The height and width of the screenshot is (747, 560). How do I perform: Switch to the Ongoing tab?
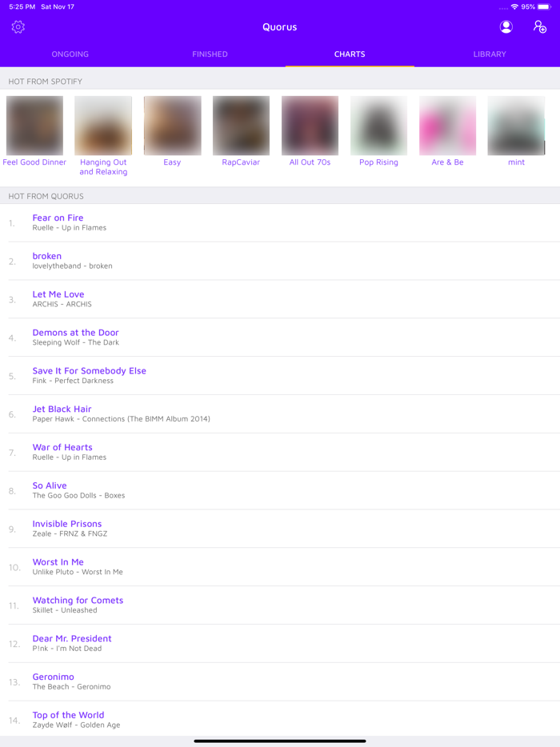pos(70,54)
